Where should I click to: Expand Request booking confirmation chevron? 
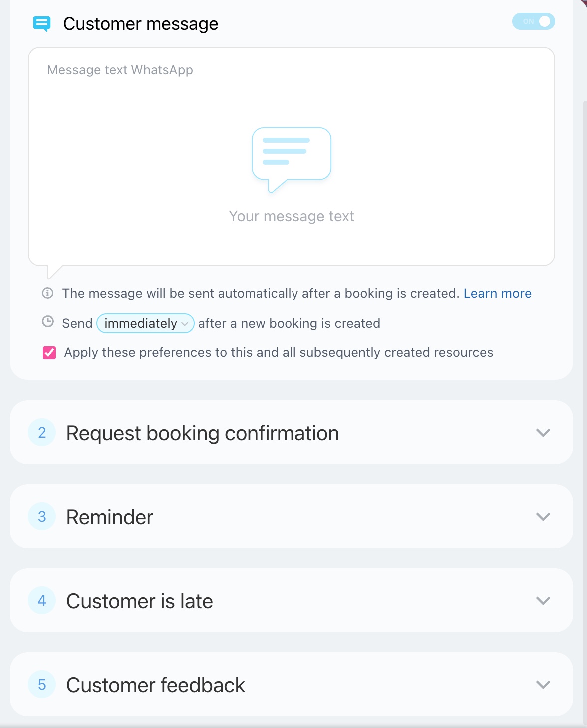tap(543, 433)
